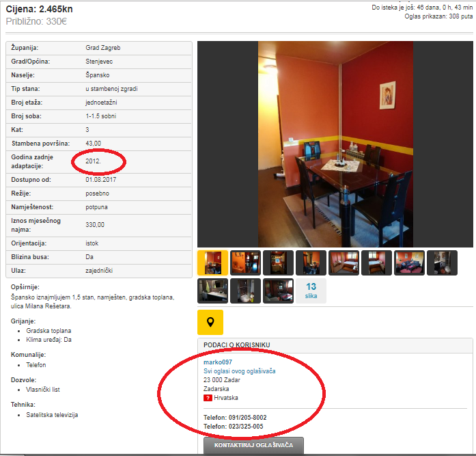
Task: Enlarge the main dining room photo
Action: click(x=335, y=144)
